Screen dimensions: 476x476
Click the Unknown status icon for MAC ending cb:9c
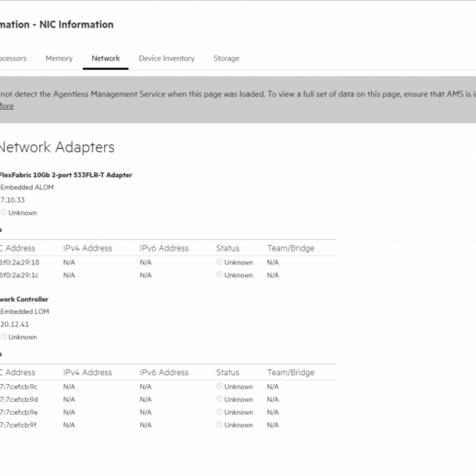219,386
